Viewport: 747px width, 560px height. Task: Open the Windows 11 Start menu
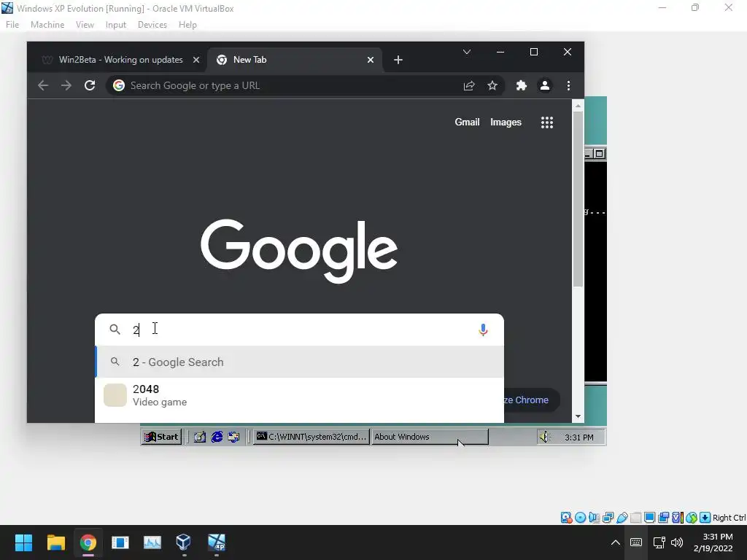point(23,542)
